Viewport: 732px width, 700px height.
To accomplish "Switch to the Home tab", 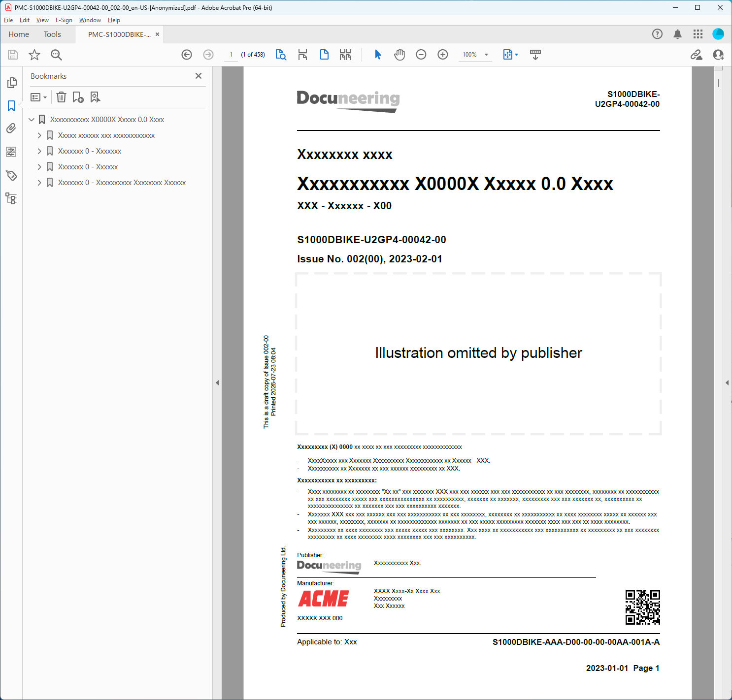I will coord(19,34).
